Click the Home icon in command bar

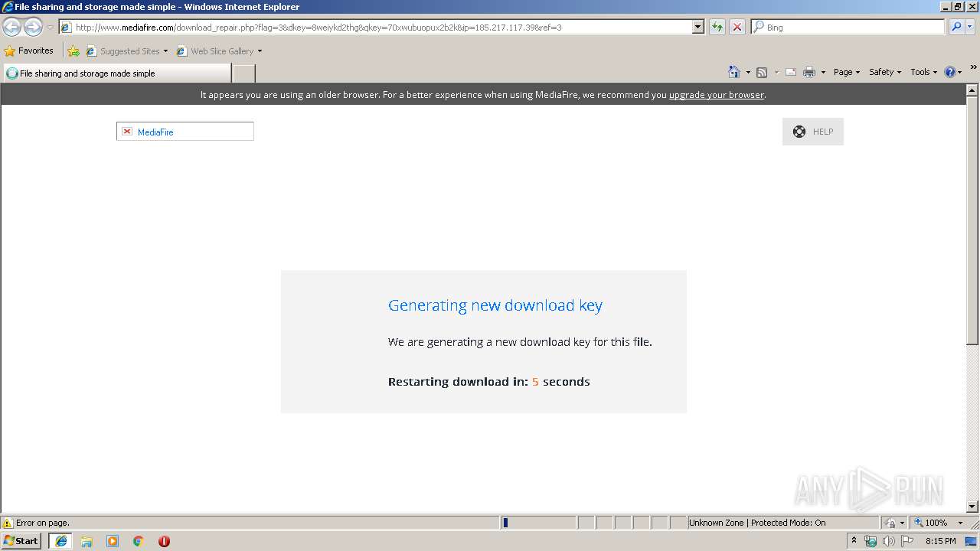tap(734, 72)
